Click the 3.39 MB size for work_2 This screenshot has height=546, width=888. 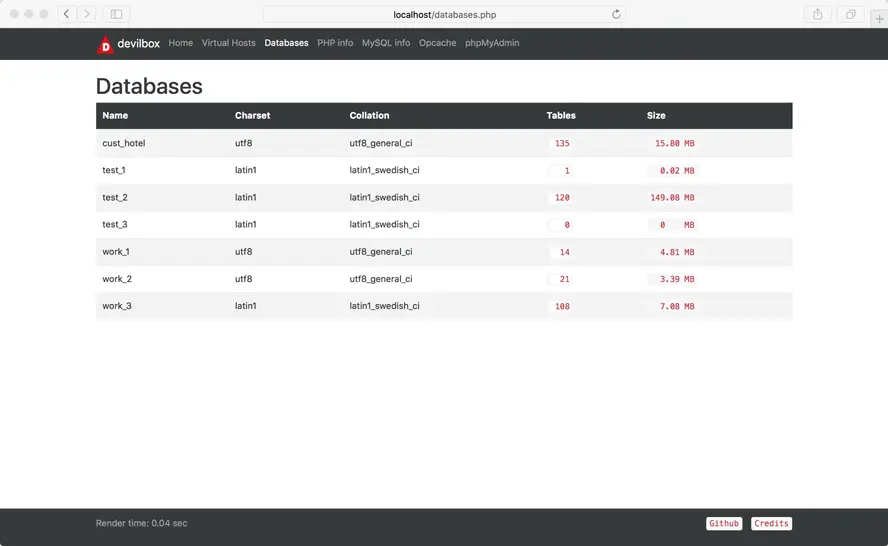click(677, 279)
